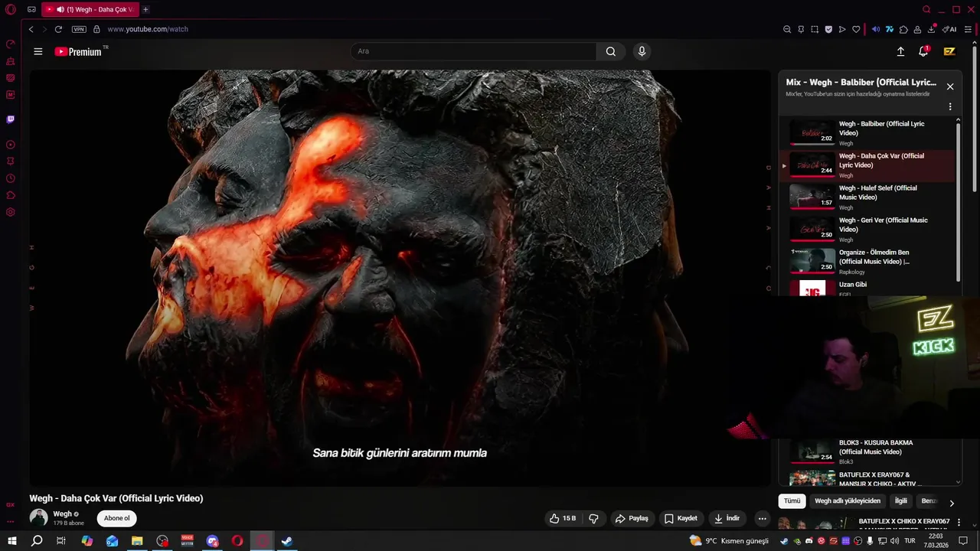Open the Mix playlist three-dot options
Screen dimensions: 980x551
(x=950, y=107)
